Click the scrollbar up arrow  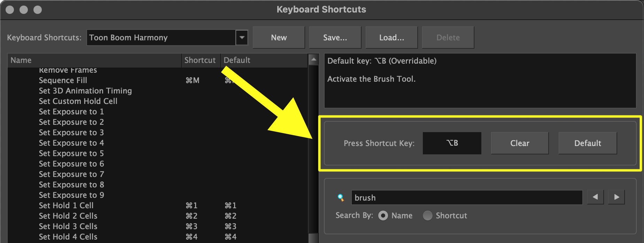tap(313, 60)
